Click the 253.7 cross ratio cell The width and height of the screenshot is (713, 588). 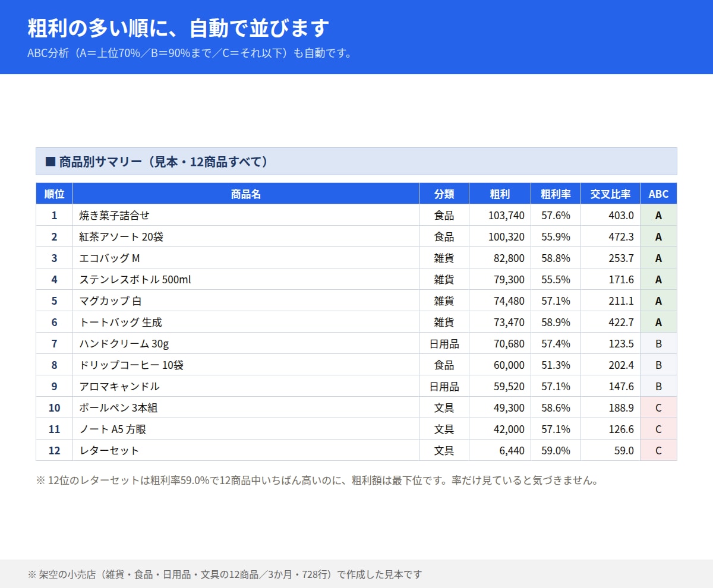(611, 258)
